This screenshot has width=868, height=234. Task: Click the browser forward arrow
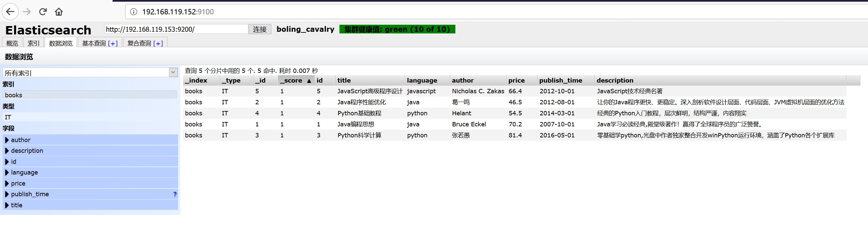(x=27, y=12)
